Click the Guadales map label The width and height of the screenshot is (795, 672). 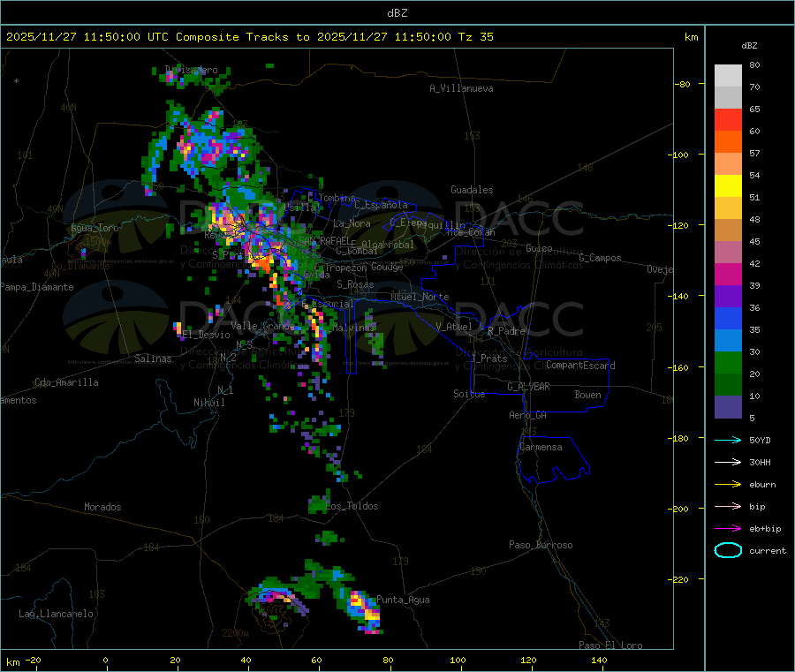click(472, 190)
